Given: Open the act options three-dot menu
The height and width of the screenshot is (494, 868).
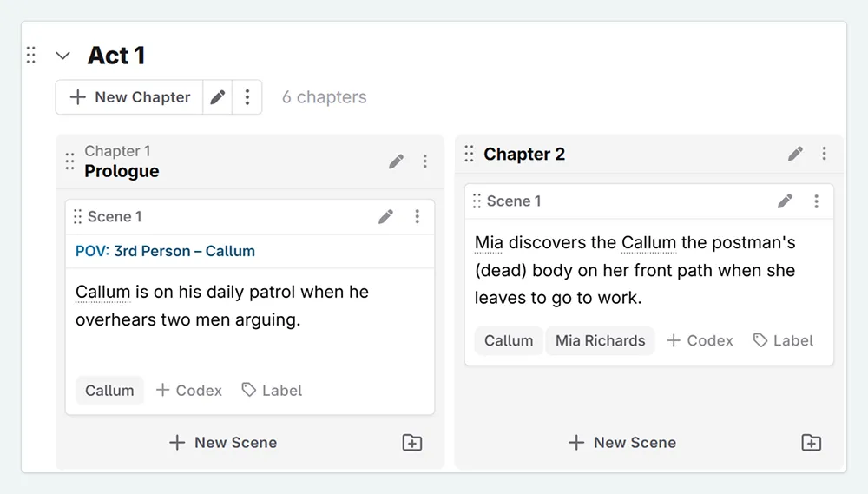Looking at the screenshot, I should [247, 97].
